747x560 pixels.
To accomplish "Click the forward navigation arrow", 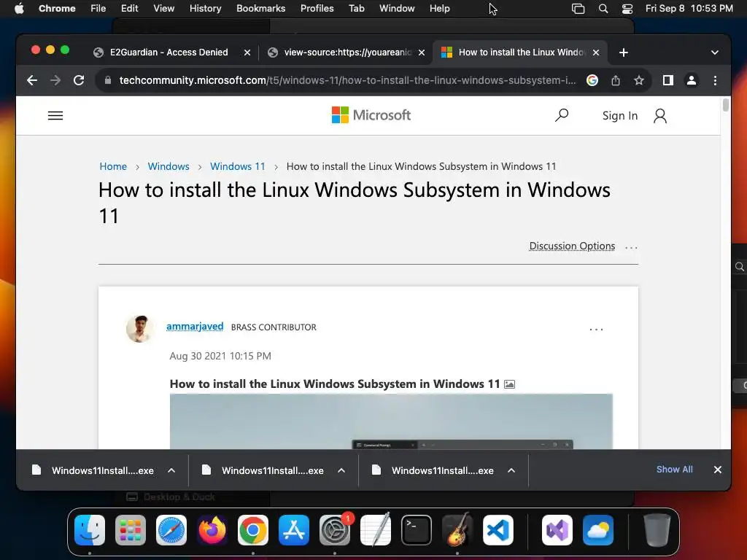I will coord(55,80).
